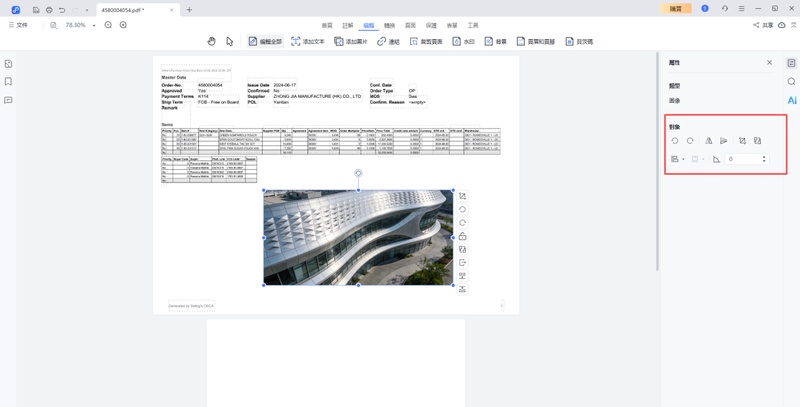Switch to the 工具 tools tab
Viewport: 800px width, 407px height.
pyautogui.click(x=473, y=25)
